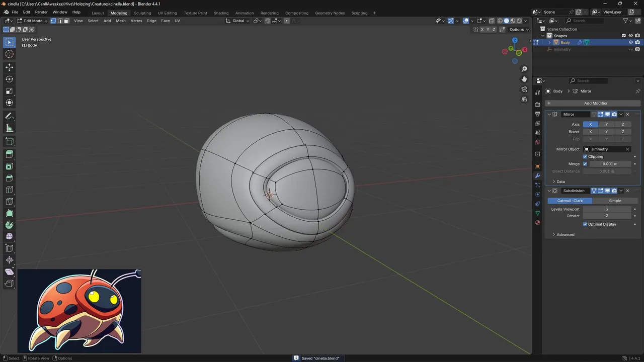Remove the Mirror modifier
The height and width of the screenshot is (362, 644).
(x=627, y=114)
